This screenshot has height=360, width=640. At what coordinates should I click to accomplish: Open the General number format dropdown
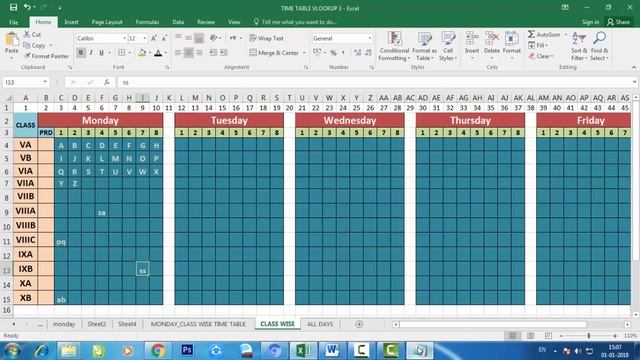coord(370,38)
